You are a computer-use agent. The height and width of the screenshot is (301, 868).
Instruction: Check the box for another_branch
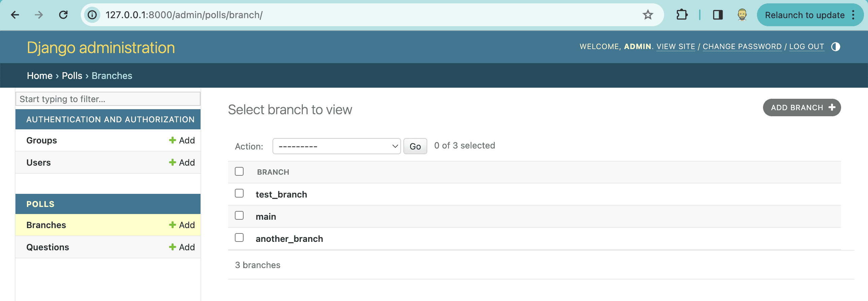coord(239,238)
